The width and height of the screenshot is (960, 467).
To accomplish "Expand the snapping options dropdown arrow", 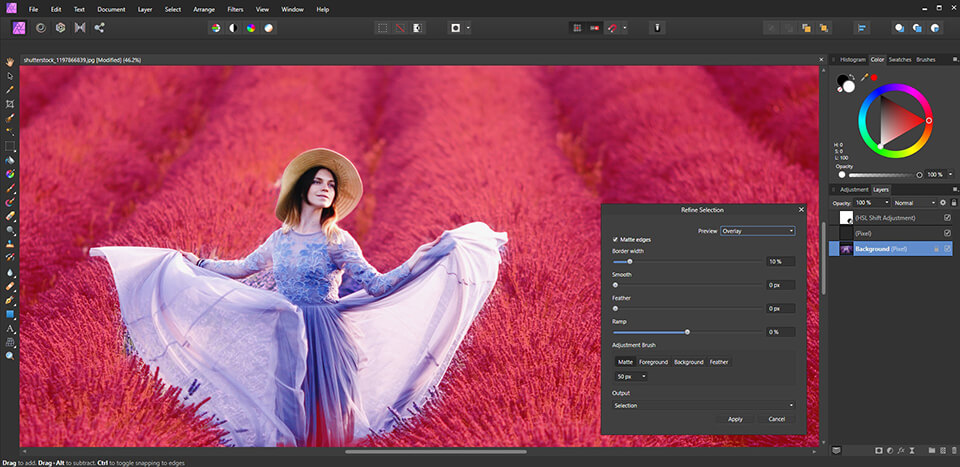I will point(624,28).
